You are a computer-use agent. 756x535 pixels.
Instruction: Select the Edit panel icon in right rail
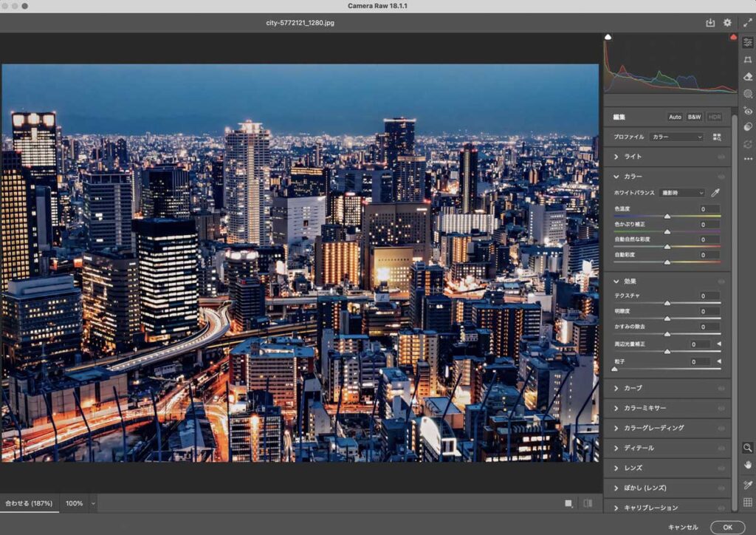click(x=748, y=42)
